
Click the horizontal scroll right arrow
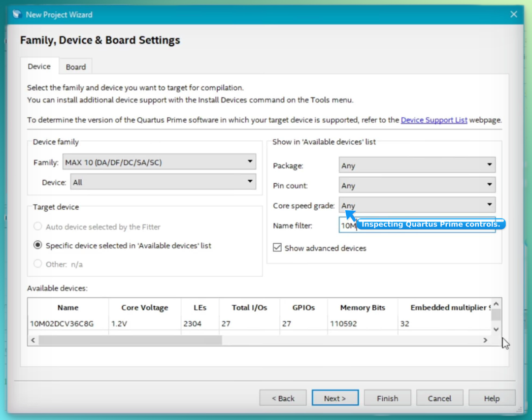[485, 340]
